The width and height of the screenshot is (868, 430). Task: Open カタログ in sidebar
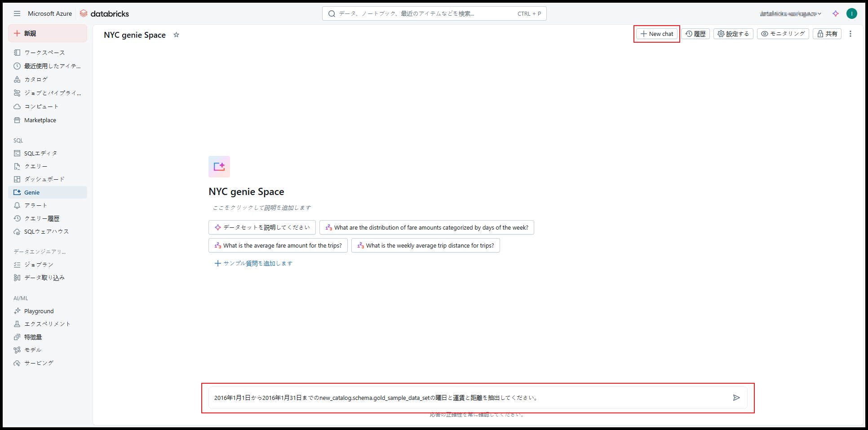tap(48, 80)
